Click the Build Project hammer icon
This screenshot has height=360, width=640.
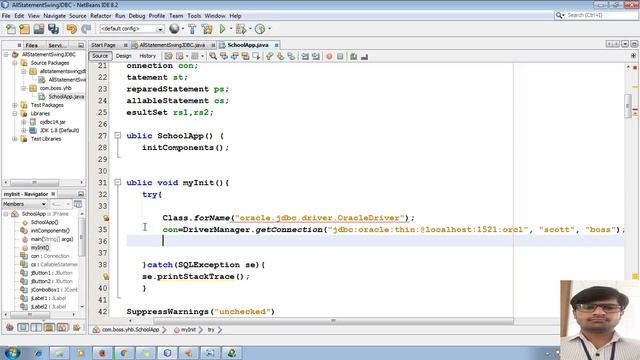pos(192,29)
